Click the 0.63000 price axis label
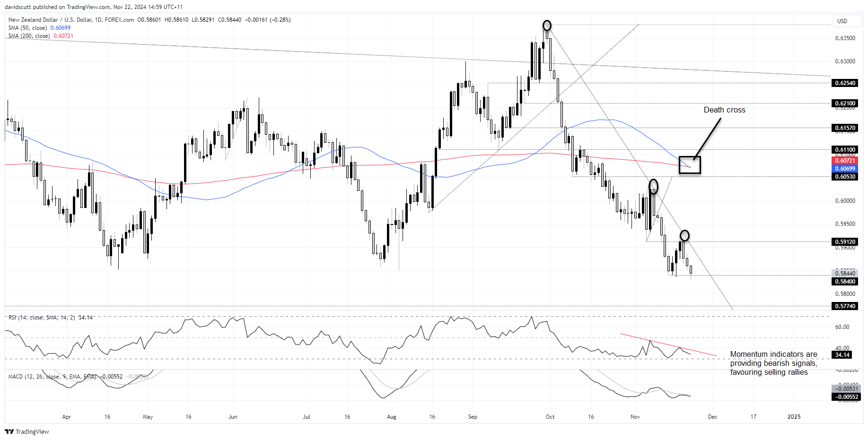Viewport: 868px width, 440px height. point(845,61)
